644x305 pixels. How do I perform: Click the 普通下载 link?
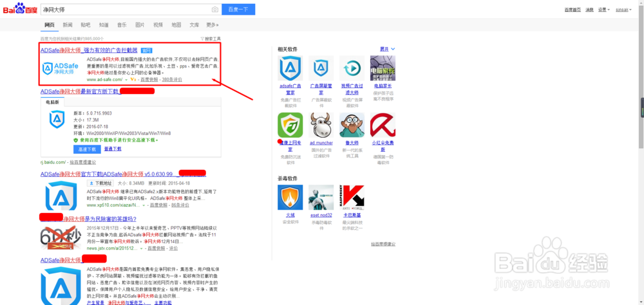click(x=113, y=149)
